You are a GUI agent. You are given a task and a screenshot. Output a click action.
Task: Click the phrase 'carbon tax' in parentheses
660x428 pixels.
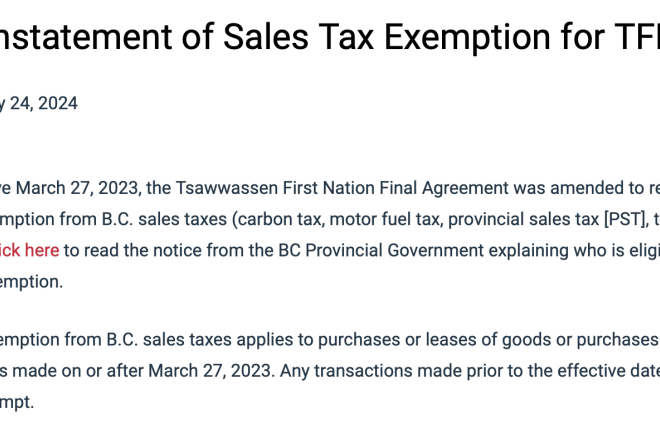pyautogui.click(x=279, y=219)
